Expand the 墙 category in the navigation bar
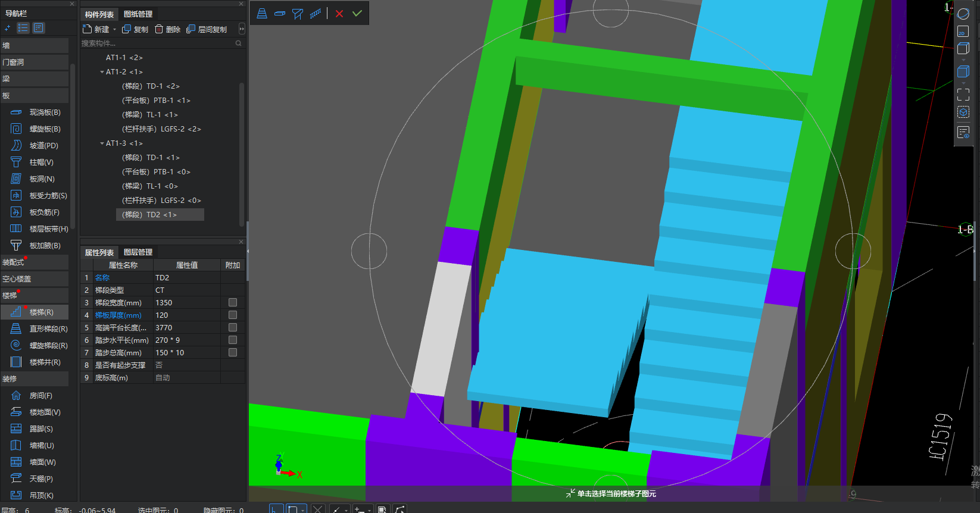This screenshot has width=980, height=513. [x=35, y=45]
